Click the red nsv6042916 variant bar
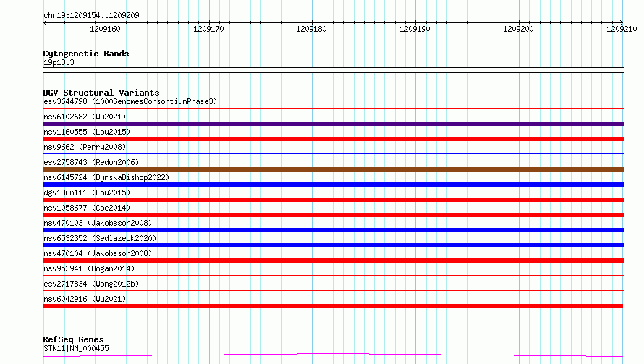The width and height of the screenshot is (644, 364). coord(333,306)
